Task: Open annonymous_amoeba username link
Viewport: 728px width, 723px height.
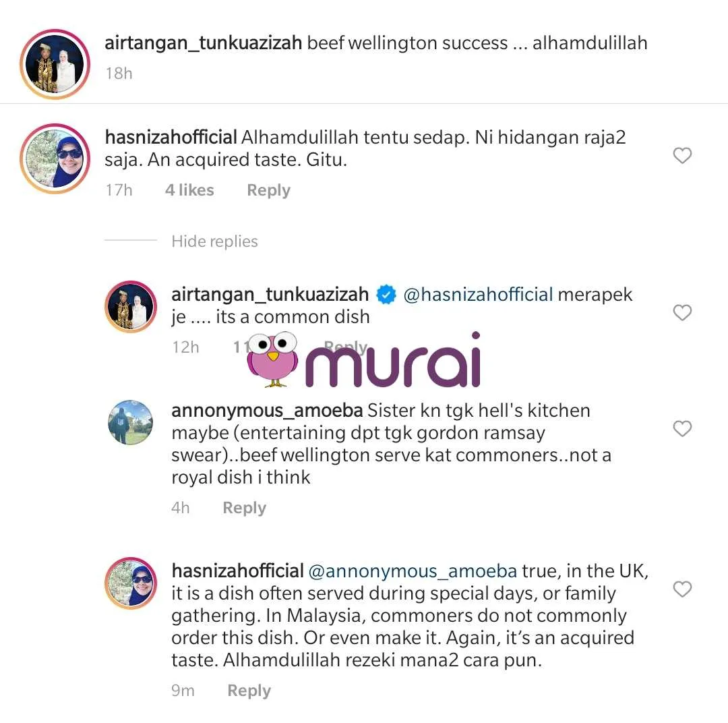Action: pyautogui.click(x=267, y=411)
